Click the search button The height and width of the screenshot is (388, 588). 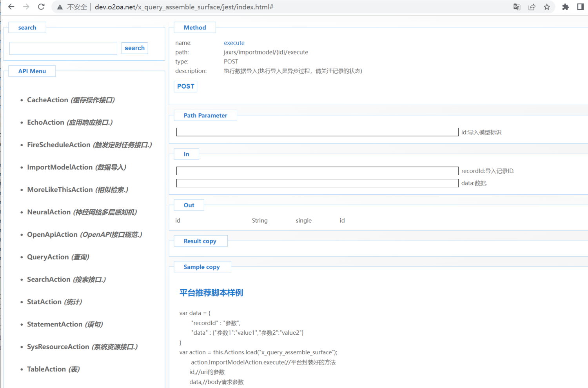coord(134,48)
